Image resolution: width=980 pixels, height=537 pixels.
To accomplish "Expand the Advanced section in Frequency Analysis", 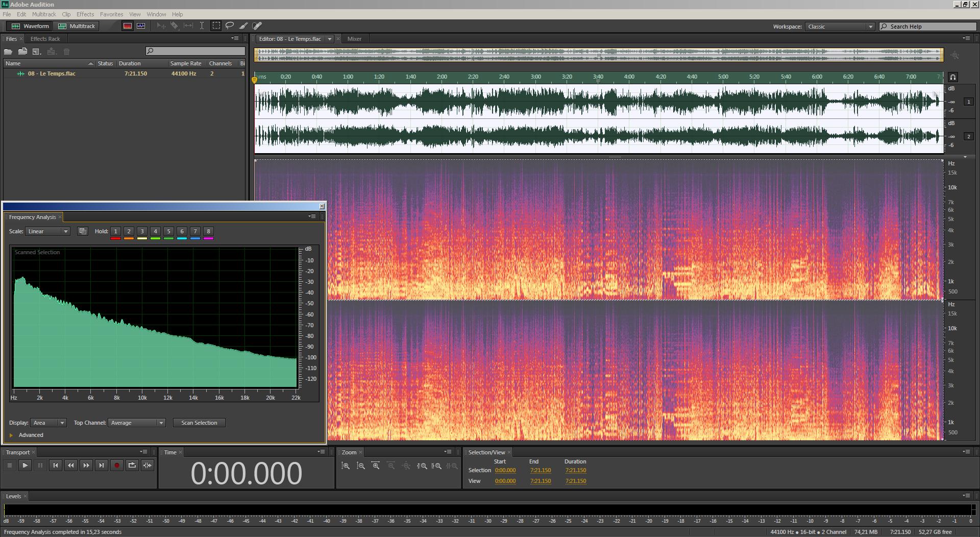I will [x=11, y=435].
